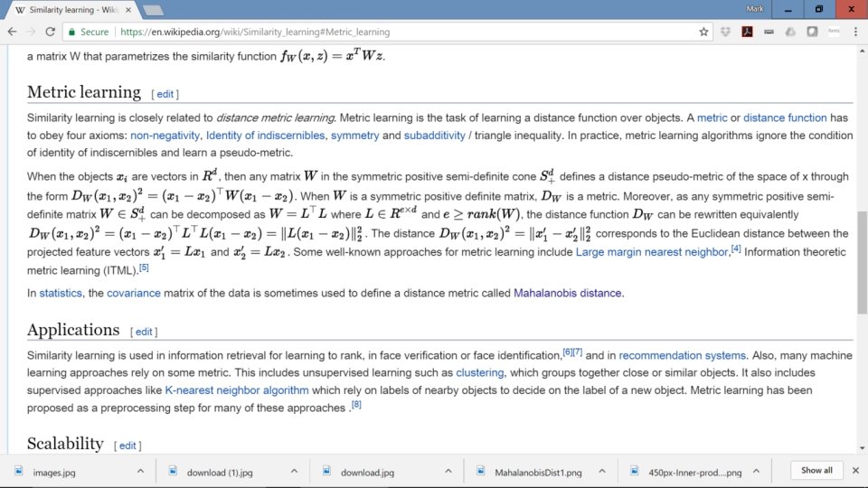Image resolution: width=868 pixels, height=488 pixels.
Task: Click the square extension icon beside cloud icon
Action: [812, 33]
